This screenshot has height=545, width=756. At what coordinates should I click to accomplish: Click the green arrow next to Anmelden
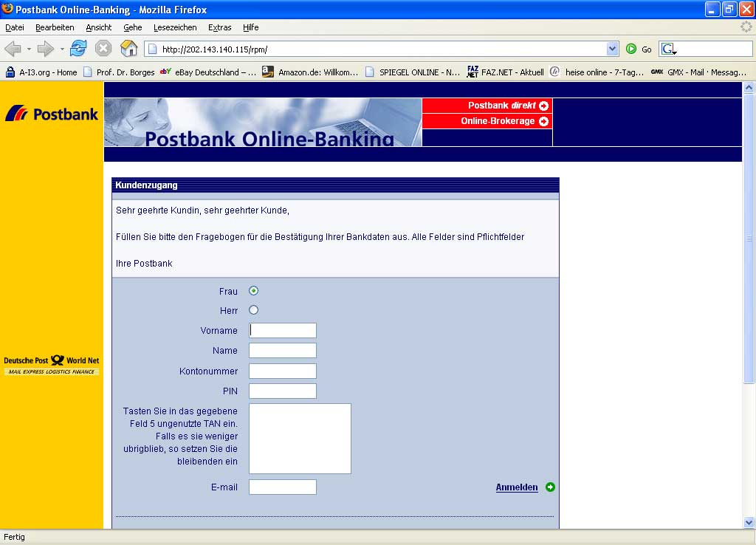tap(550, 487)
